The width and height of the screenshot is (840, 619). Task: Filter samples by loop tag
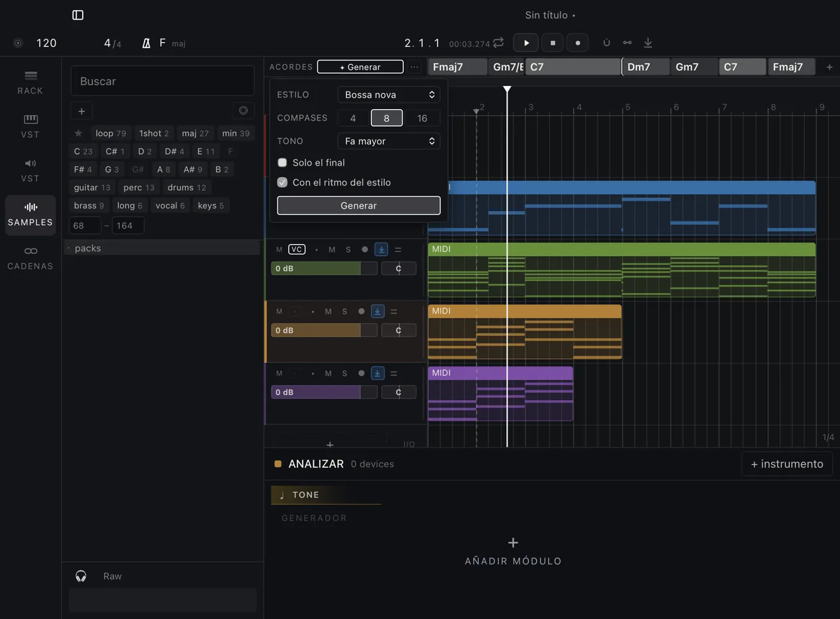point(110,133)
